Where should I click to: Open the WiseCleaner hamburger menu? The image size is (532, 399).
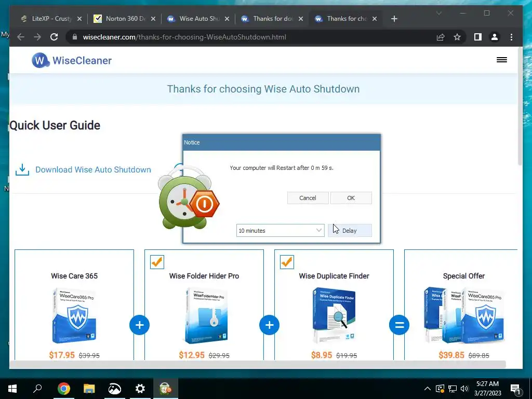click(x=502, y=60)
